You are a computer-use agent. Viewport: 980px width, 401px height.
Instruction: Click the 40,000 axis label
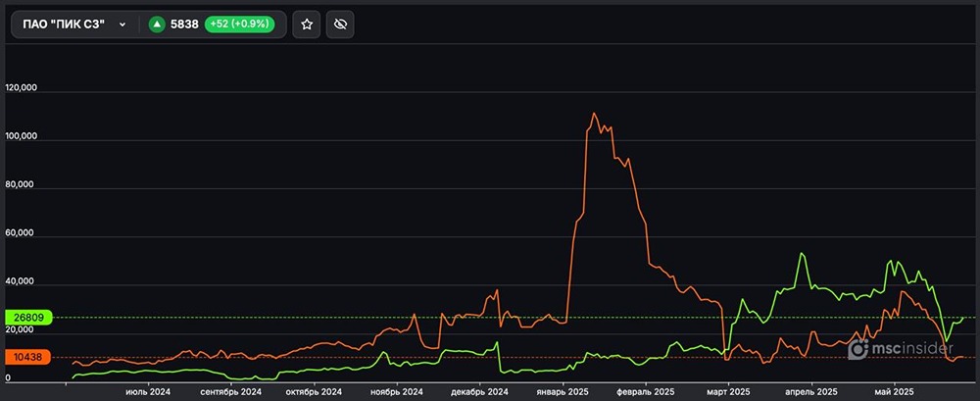tap(22, 280)
